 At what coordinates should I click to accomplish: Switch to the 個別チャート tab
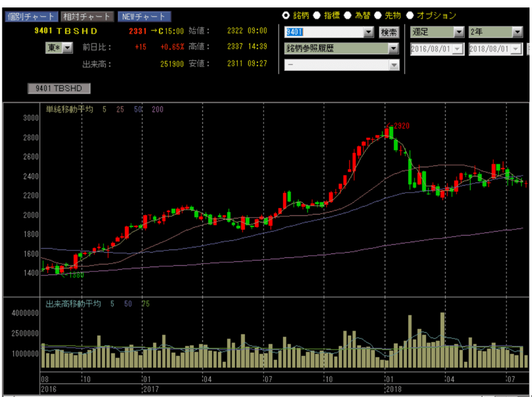[x=30, y=17]
